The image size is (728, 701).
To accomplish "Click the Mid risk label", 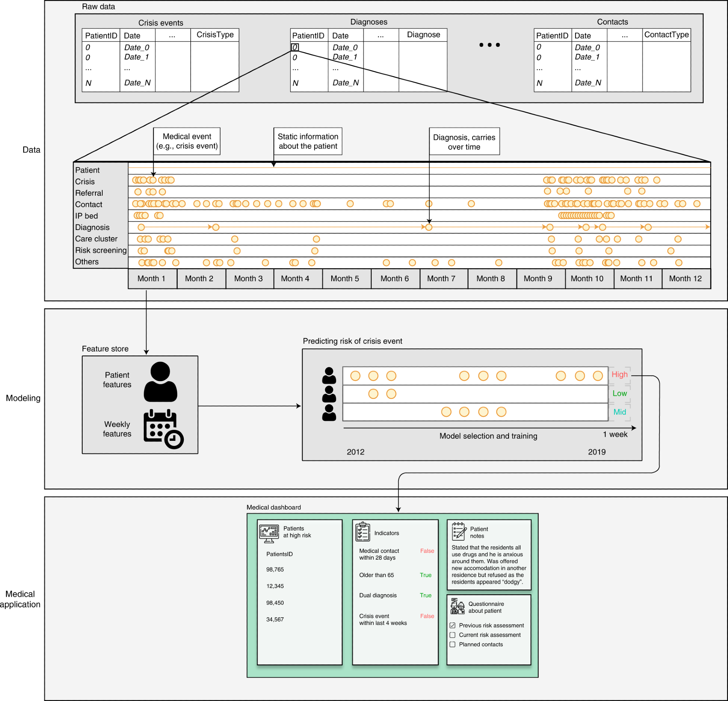I will coord(619,412).
